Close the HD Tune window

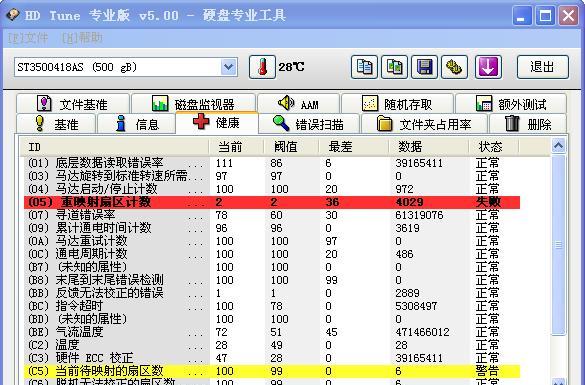tap(569, 16)
